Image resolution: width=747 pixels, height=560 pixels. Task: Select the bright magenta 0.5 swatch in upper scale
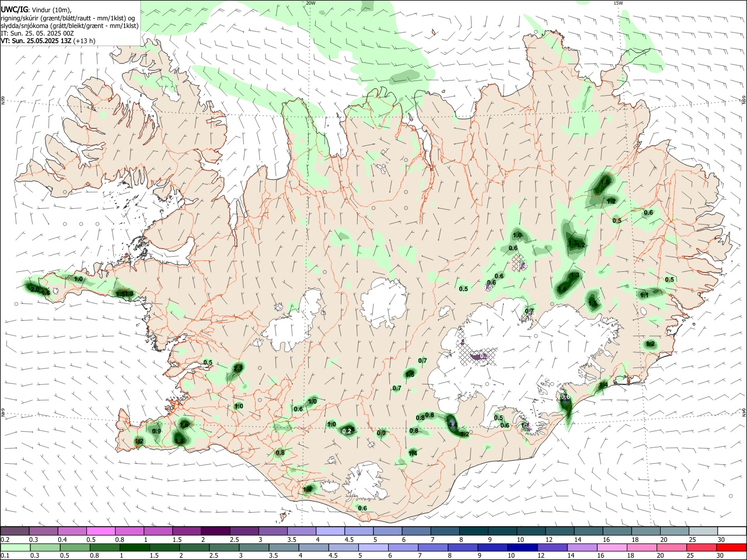(100, 531)
